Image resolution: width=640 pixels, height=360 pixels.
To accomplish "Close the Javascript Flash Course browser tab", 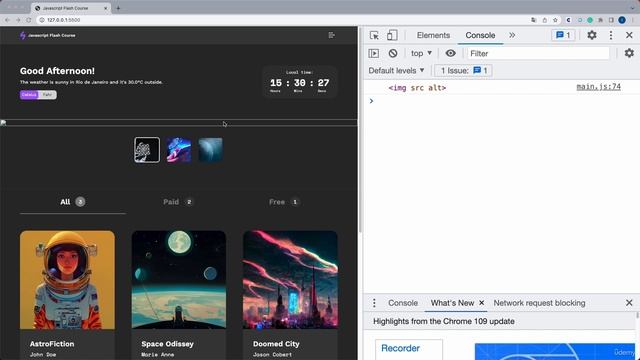I will tap(105, 8).
